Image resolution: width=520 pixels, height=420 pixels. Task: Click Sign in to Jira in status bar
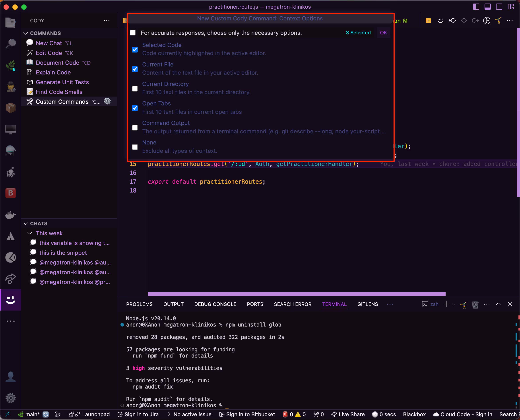click(x=138, y=414)
